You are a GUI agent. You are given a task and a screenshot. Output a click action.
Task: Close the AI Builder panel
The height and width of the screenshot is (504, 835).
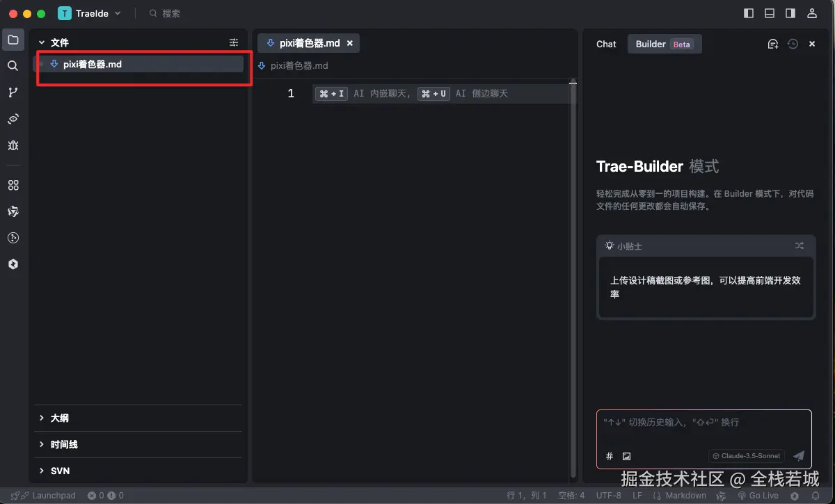click(812, 44)
